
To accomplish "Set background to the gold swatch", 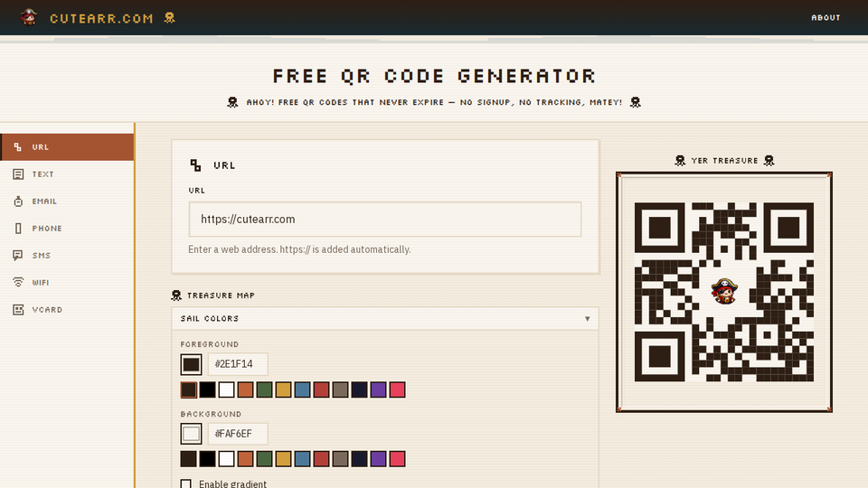I will (283, 459).
